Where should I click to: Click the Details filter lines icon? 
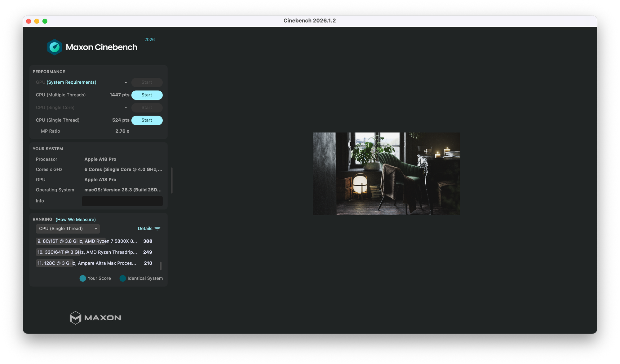click(x=157, y=229)
